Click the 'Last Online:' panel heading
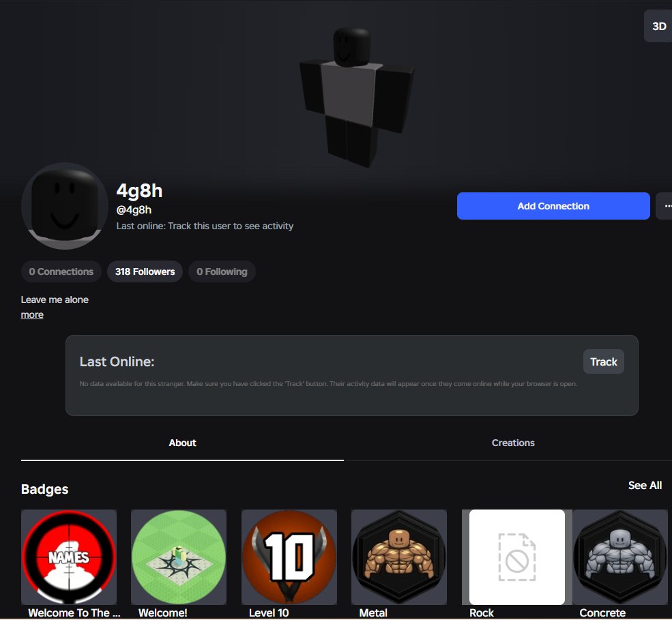 coord(117,361)
